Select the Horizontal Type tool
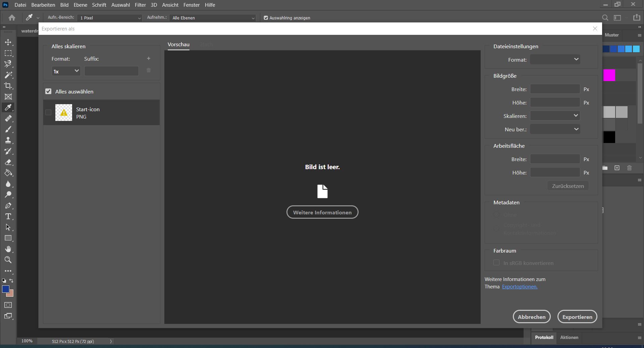Viewport: 644px width, 348px height. tap(8, 217)
